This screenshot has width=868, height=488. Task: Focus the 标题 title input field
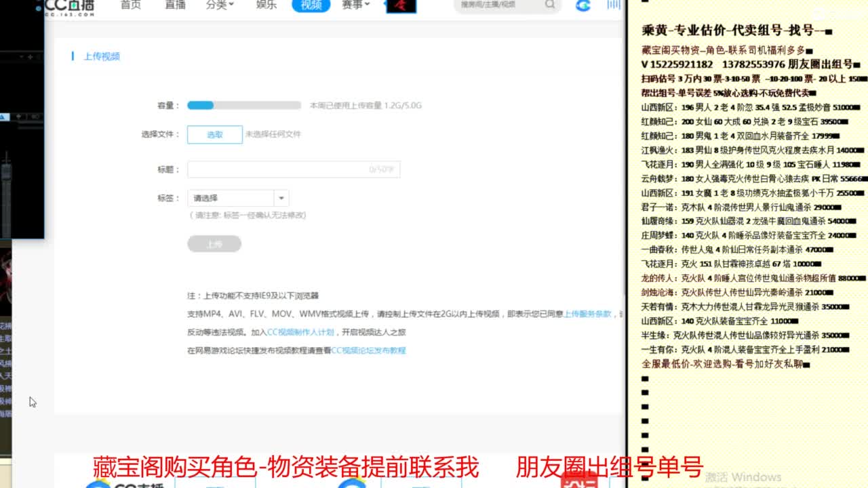(294, 169)
